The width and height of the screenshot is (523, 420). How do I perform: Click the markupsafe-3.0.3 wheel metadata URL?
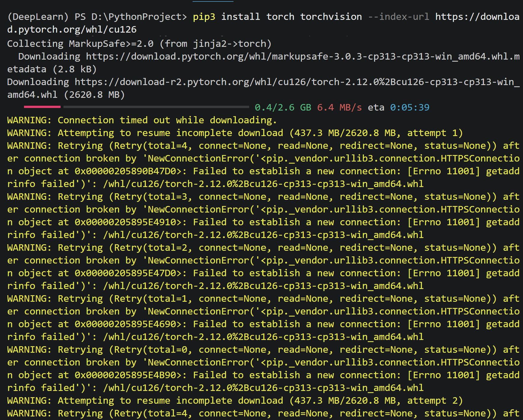pos(263,63)
